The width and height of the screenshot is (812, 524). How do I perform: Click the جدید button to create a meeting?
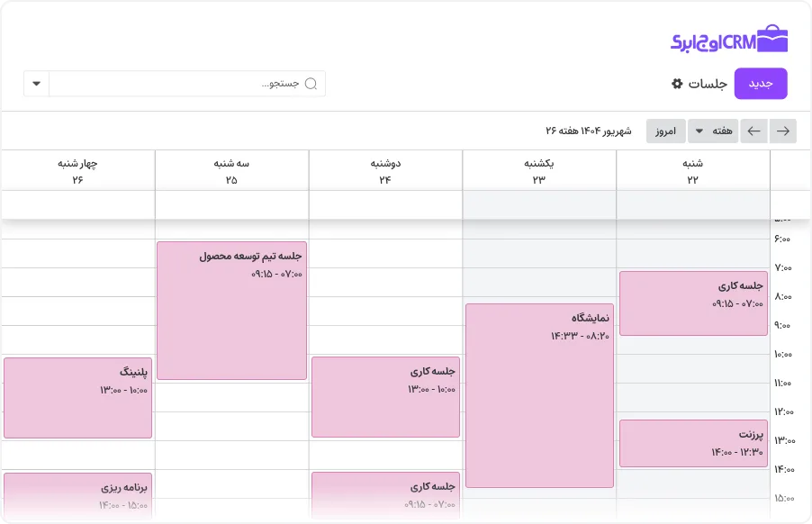point(761,84)
